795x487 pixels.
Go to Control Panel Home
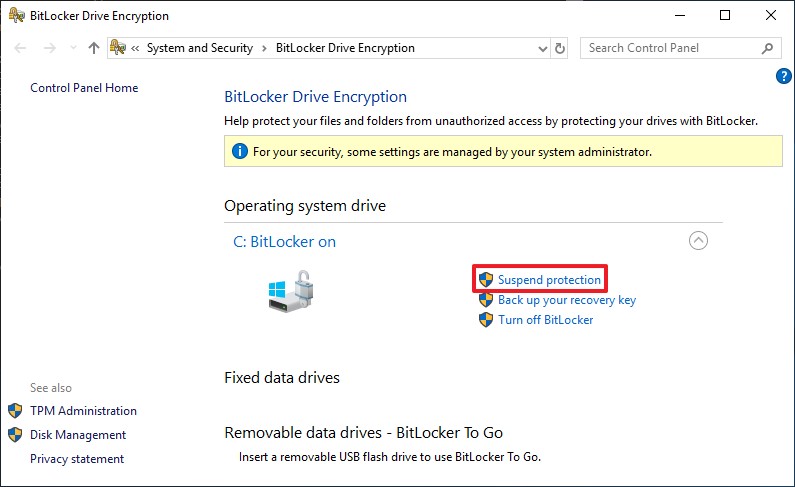84,88
